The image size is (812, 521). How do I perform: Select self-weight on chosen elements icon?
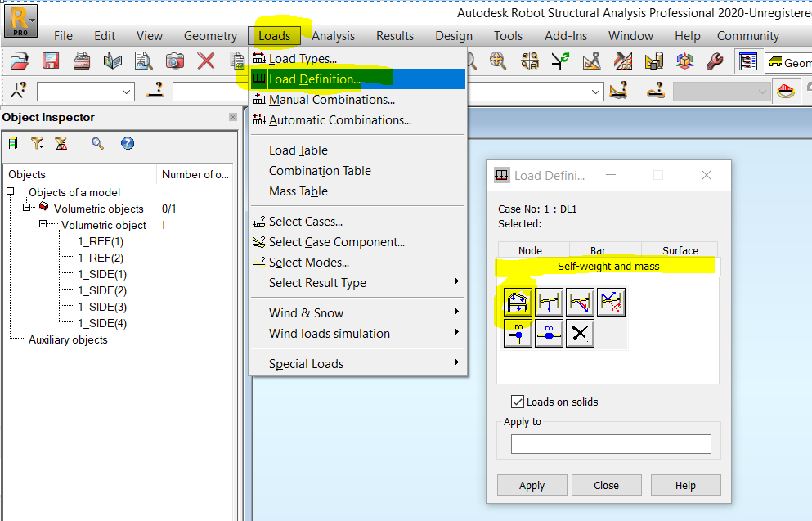[x=549, y=302]
